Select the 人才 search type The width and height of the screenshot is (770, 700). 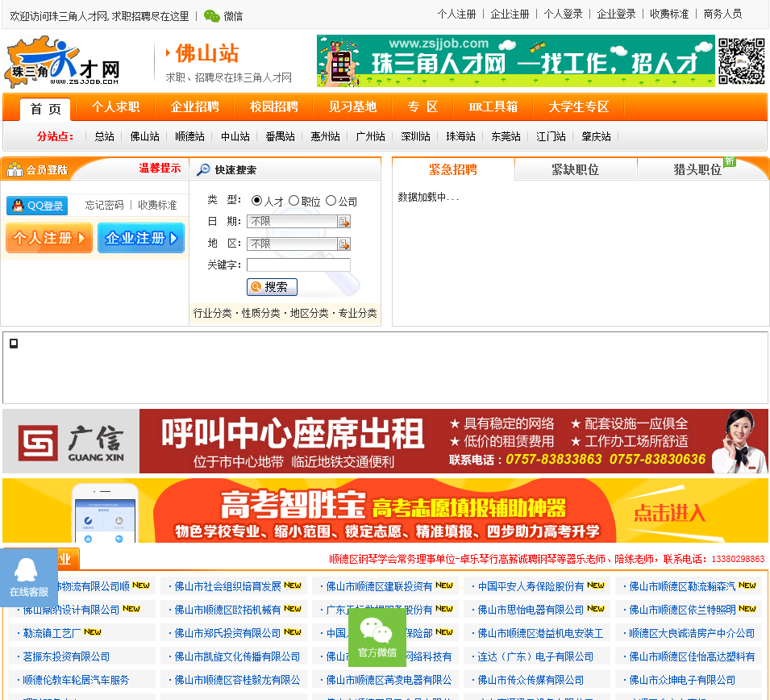pyautogui.click(x=256, y=201)
